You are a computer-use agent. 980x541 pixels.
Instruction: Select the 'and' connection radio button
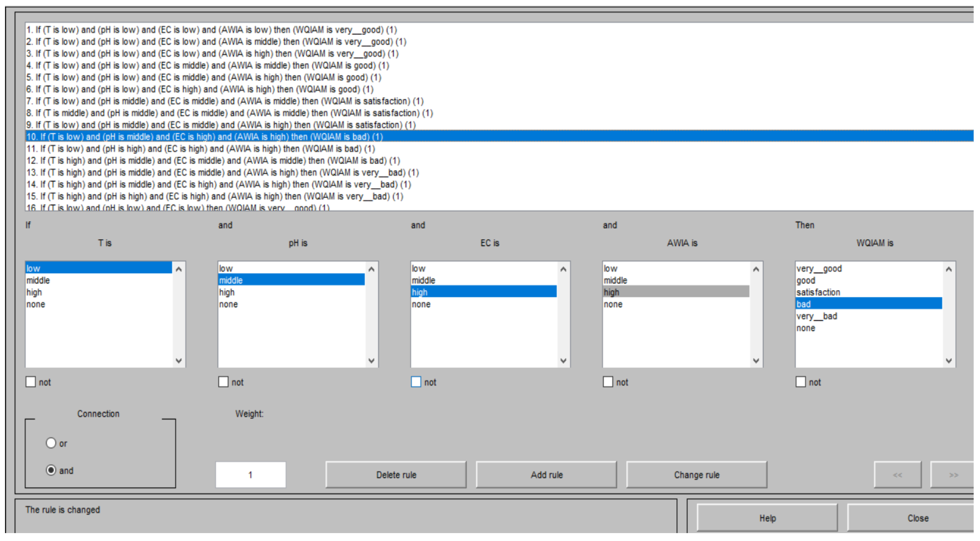coord(51,470)
